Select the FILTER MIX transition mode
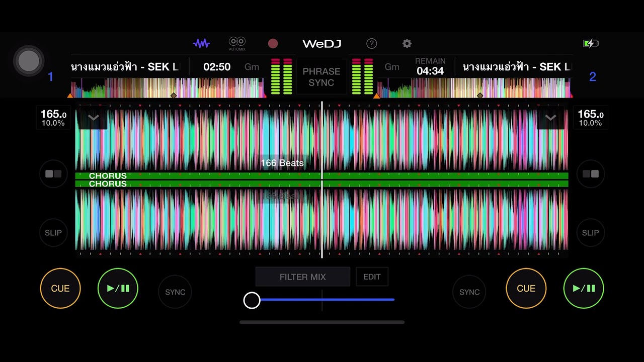The width and height of the screenshot is (644, 362). click(x=303, y=277)
